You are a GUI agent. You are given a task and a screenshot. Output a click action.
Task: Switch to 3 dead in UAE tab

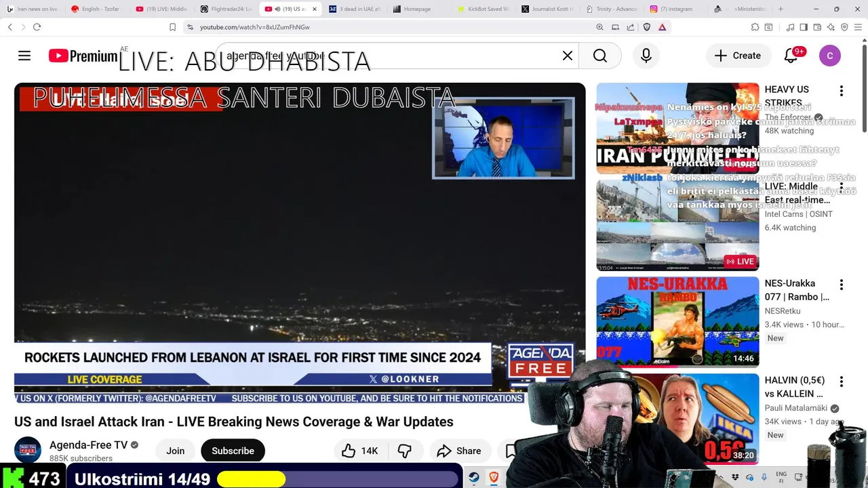coord(355,9)
